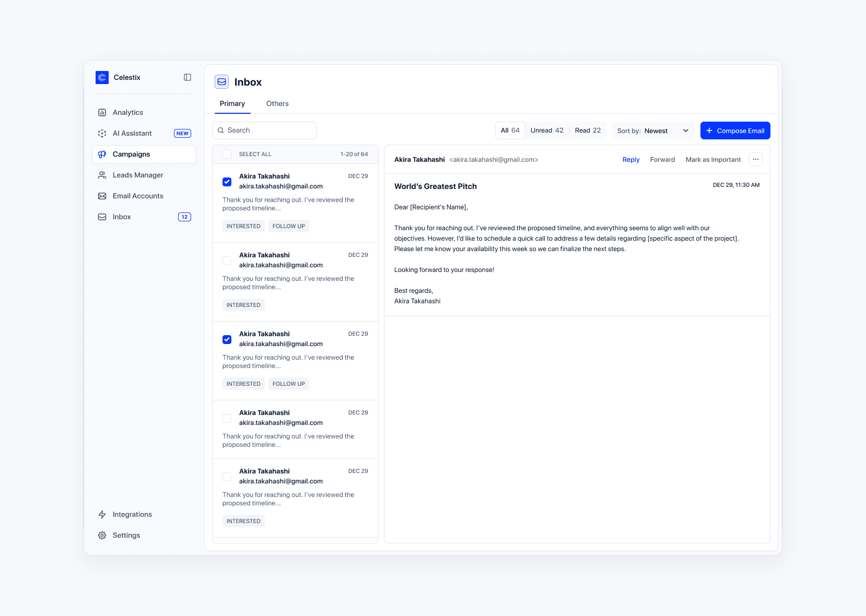Check the fifth email's checkbox
This screenshot has height=616, width=866.
pos(227,477)
